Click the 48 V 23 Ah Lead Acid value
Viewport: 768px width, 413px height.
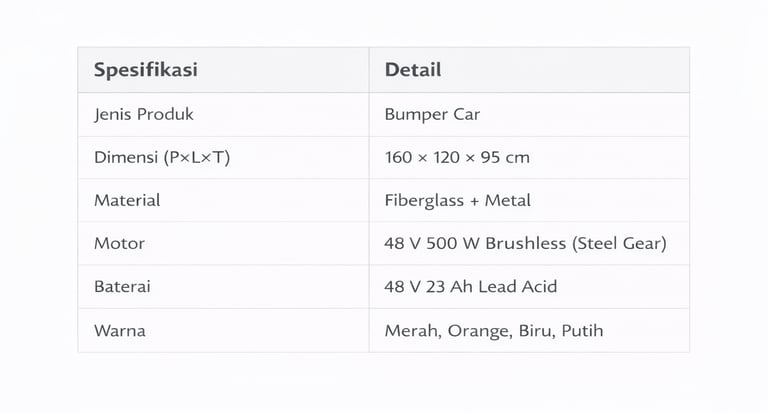[x=470, y=286]
